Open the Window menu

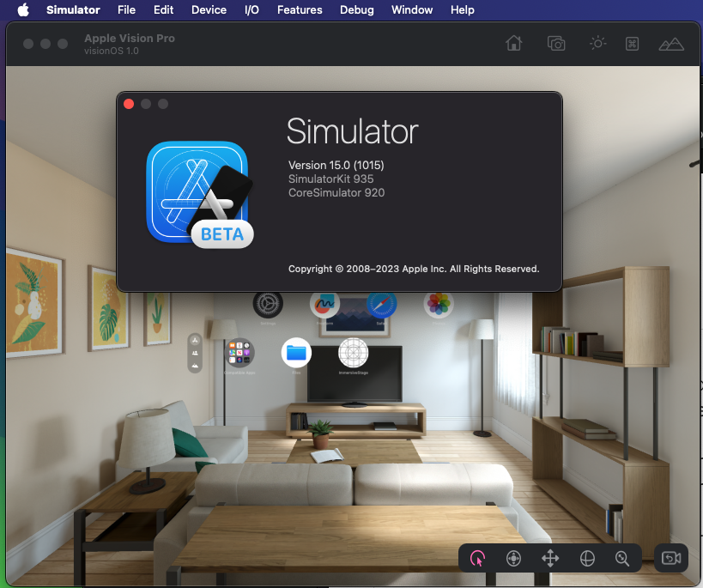tap(412, 9)
